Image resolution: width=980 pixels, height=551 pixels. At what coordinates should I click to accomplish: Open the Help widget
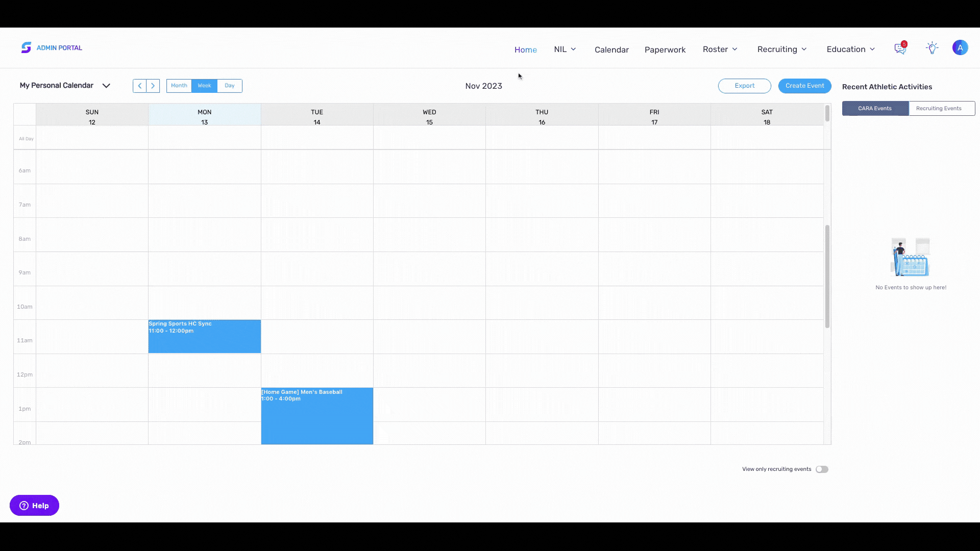click(34, 506)
